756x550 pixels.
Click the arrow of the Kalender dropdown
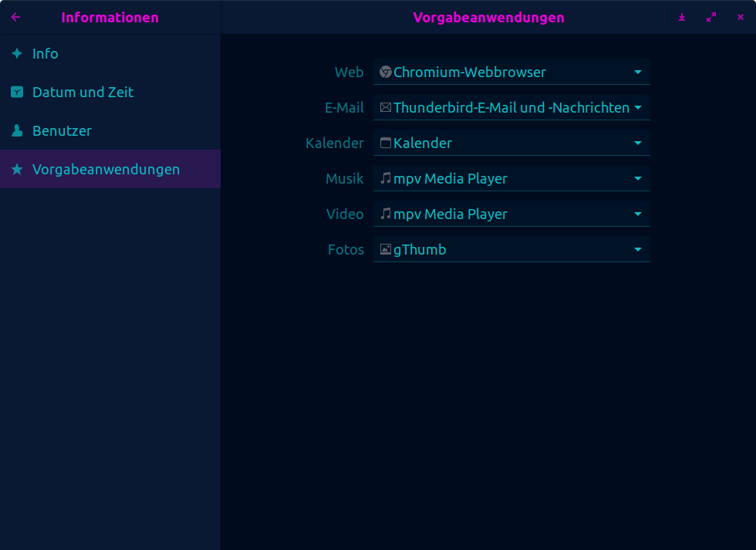click(638, 143)
